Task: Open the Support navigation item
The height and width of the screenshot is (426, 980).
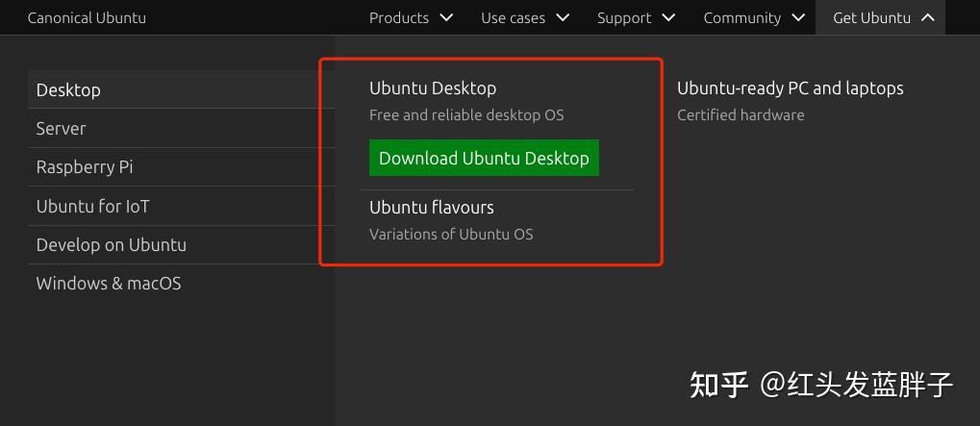Action: click(x=623, y=18)
